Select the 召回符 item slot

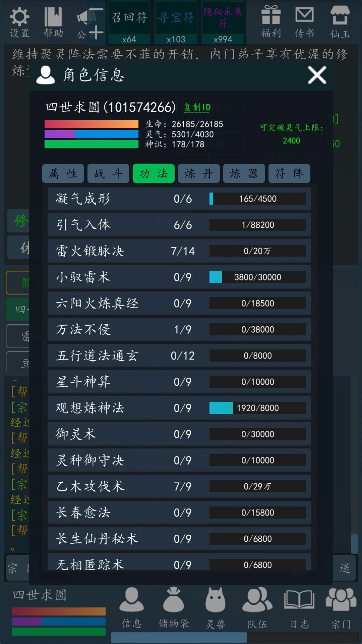click(129, 22)
